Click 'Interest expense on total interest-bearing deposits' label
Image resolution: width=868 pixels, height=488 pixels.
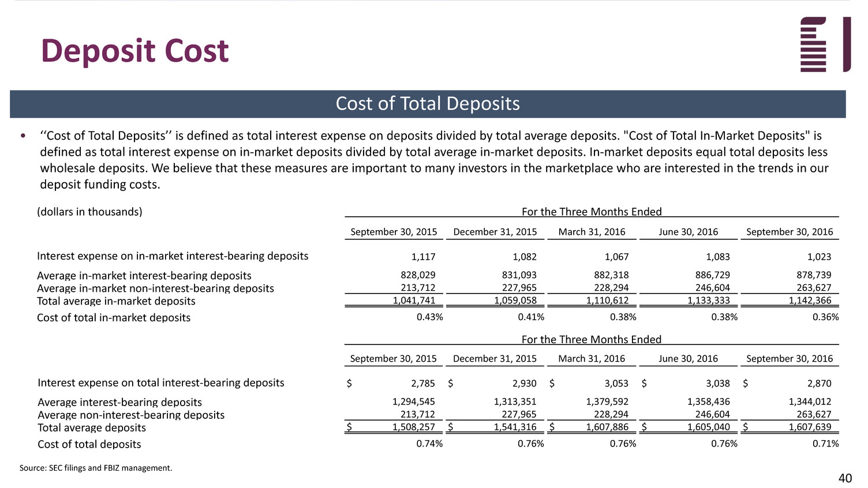[161, 383]
